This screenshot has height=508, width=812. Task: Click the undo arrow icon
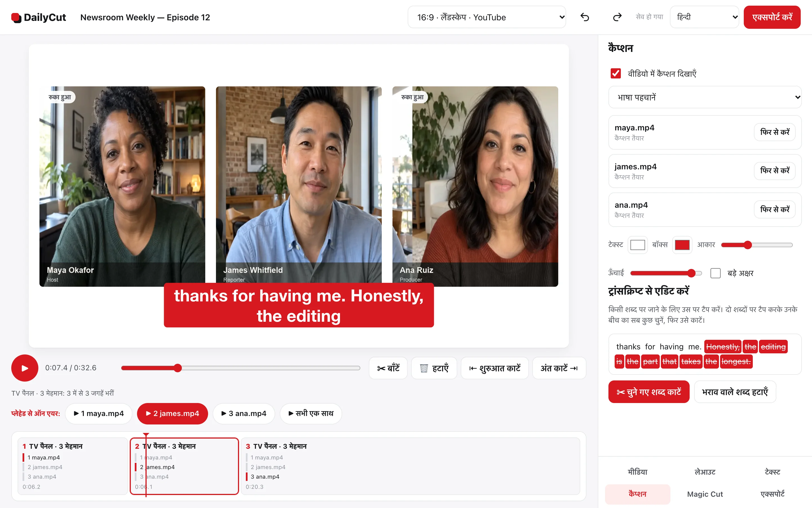click(585, 17)
